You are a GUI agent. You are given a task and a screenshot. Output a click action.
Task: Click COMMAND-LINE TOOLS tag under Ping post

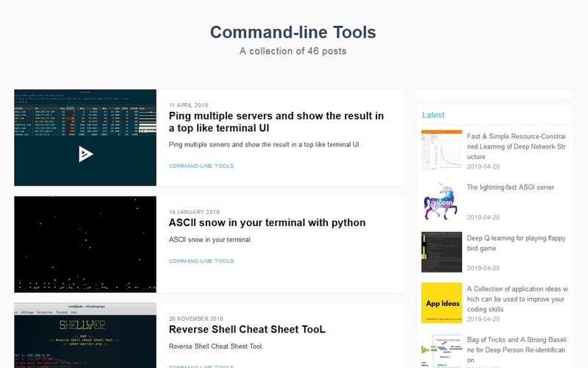click(x=201, y=166)
